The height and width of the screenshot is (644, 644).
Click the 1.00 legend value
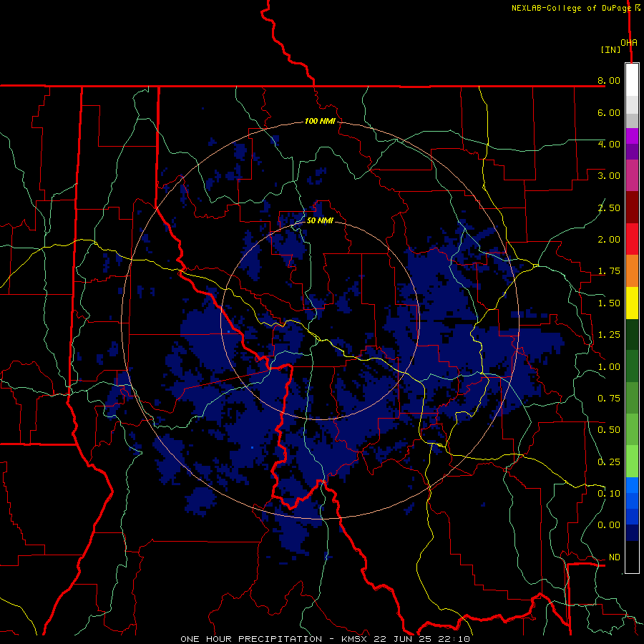click(x=609, y=367)
